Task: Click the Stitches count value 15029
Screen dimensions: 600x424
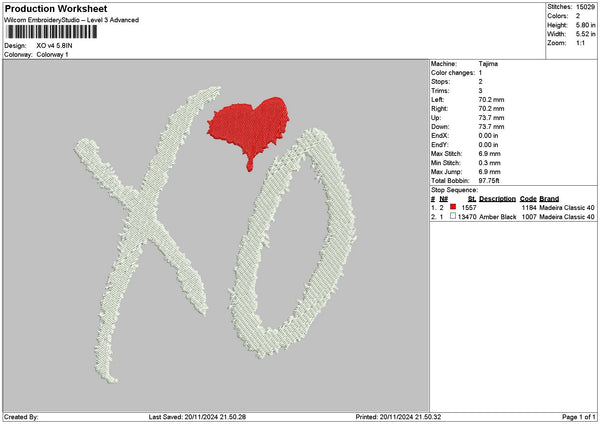Action: tap(584, 7)
